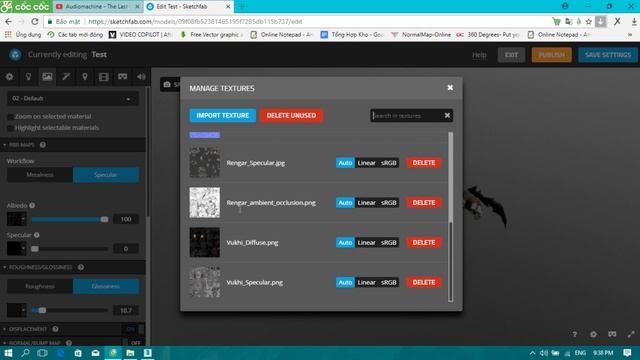Open PBR Maps help icon
Screen dimensions: 640x360
43,145
